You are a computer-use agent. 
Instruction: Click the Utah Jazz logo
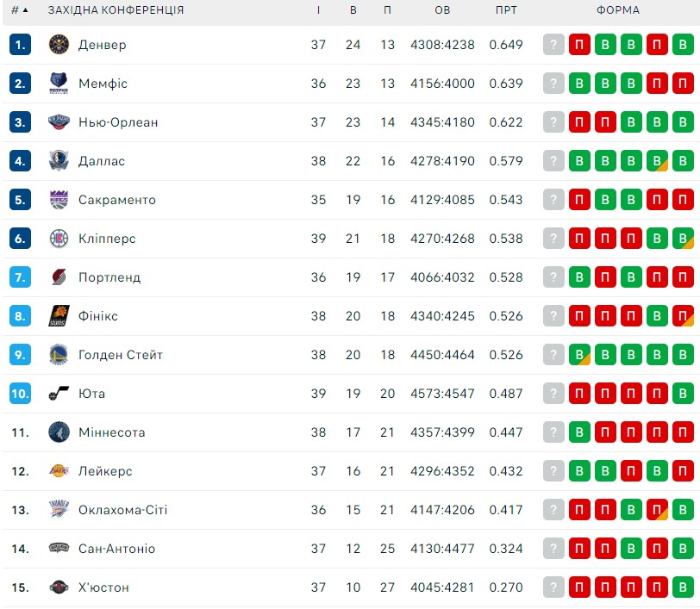(x=59, y=394)
